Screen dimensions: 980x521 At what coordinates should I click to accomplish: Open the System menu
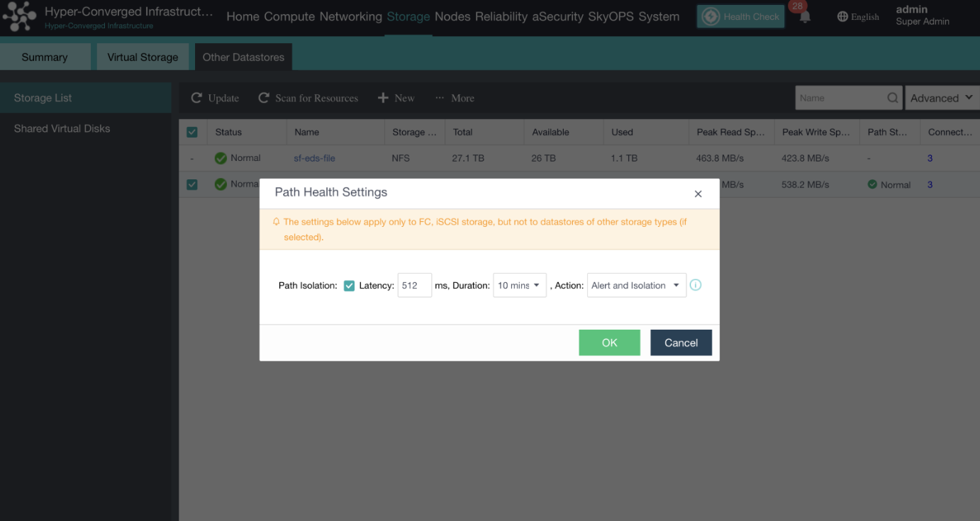659,16
